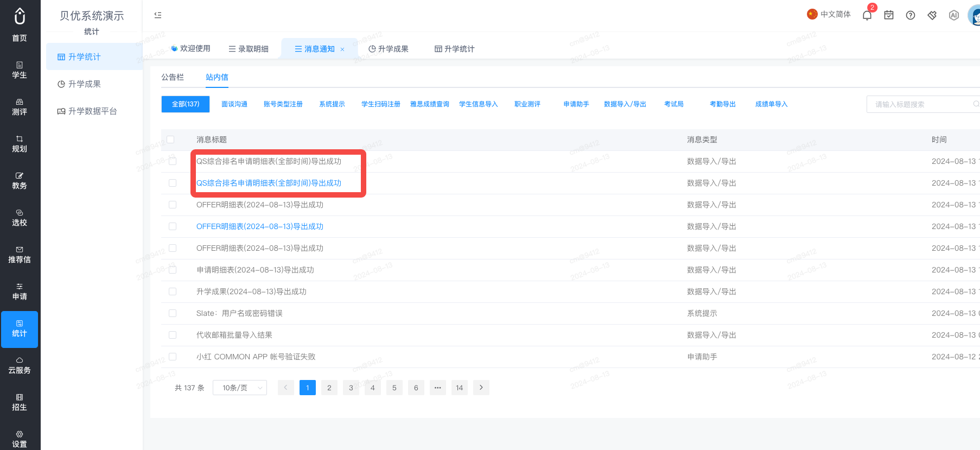
Task: Click the pagination ellipsis to jump pages
Action: (438, 388)
